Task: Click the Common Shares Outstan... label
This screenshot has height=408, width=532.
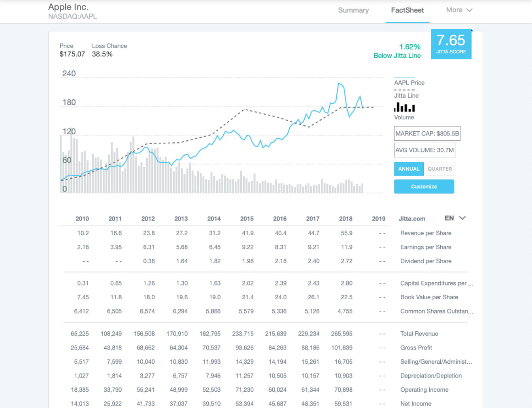Action: (x=437, y=312)
